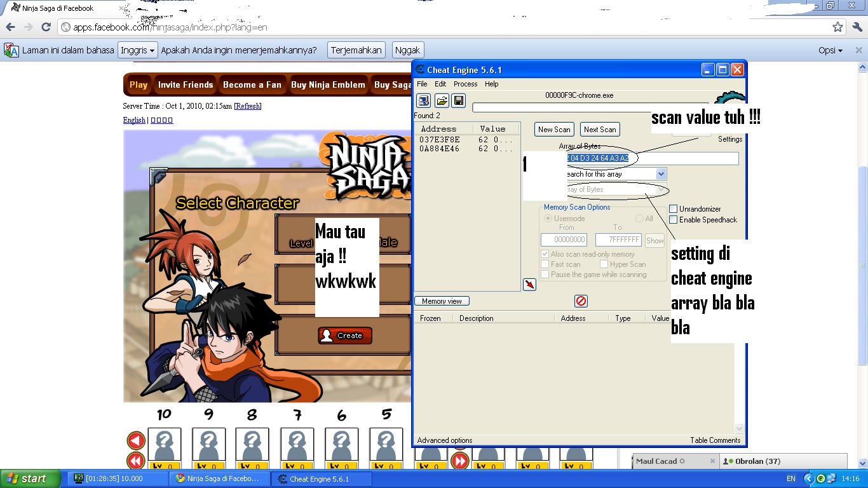This screenshot has width=868, height=488.
Task: Click the Show button beside memory range
Action: (654, 240)
